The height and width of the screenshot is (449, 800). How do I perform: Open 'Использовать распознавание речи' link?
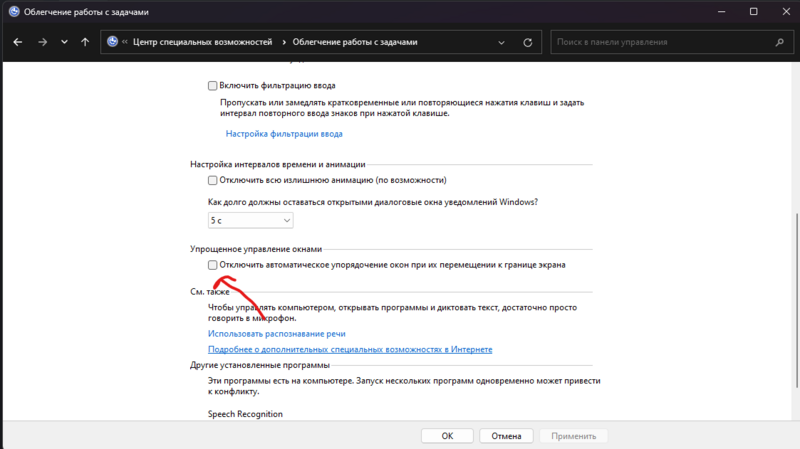(277, 334)
